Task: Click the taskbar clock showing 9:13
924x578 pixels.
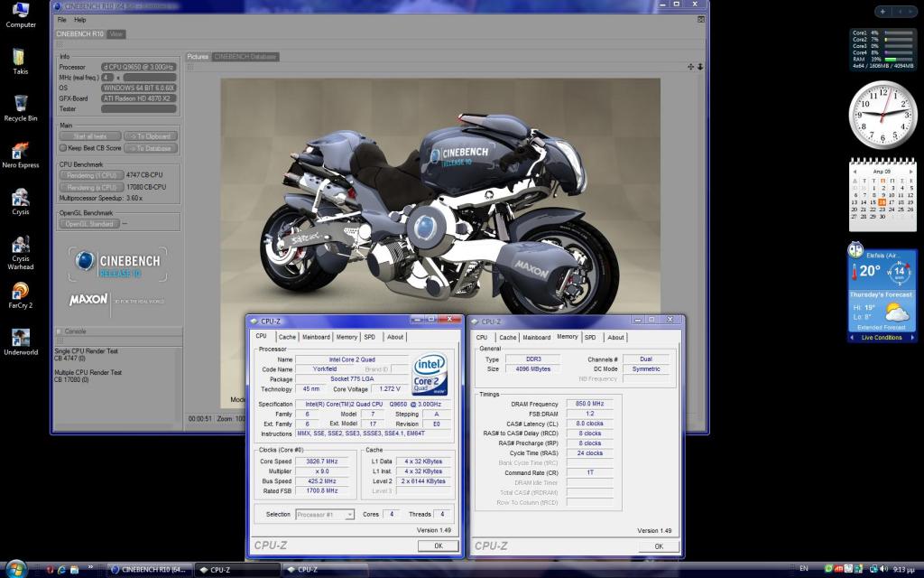Action: point(903,570)
